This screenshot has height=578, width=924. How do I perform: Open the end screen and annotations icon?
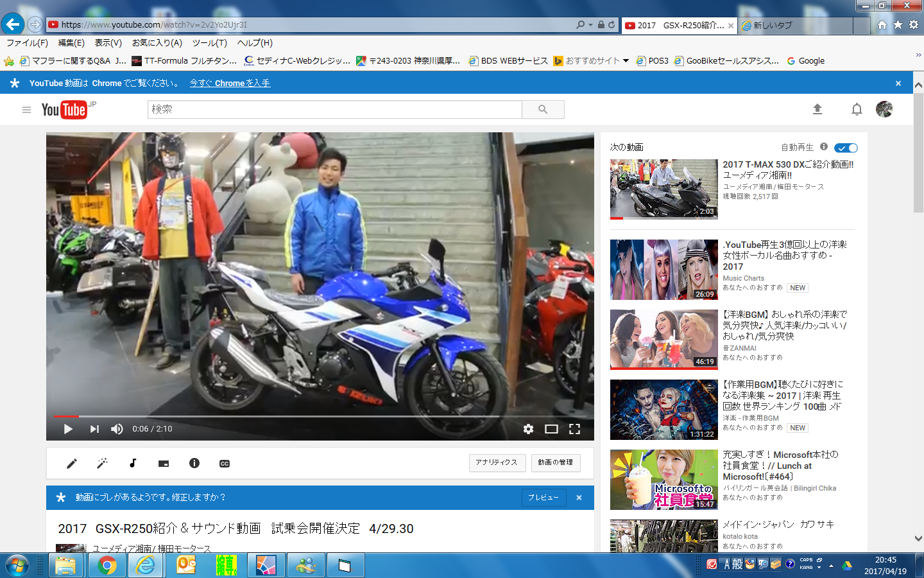164,464
